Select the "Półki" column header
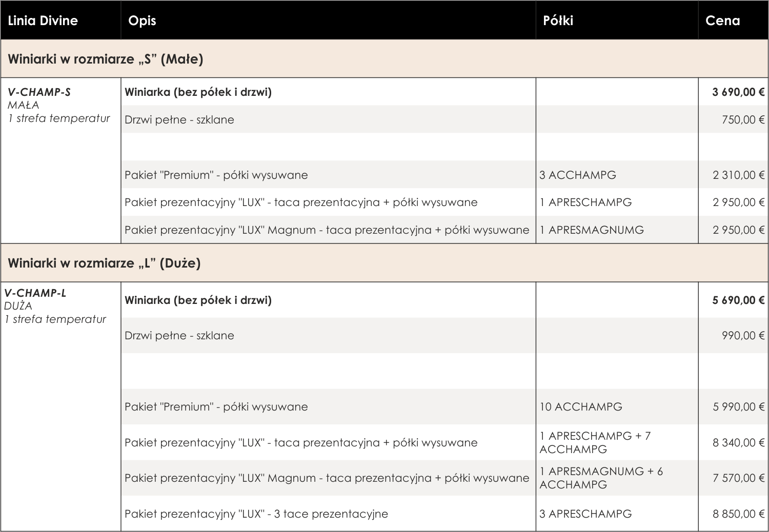 click(x=558, y=21)
